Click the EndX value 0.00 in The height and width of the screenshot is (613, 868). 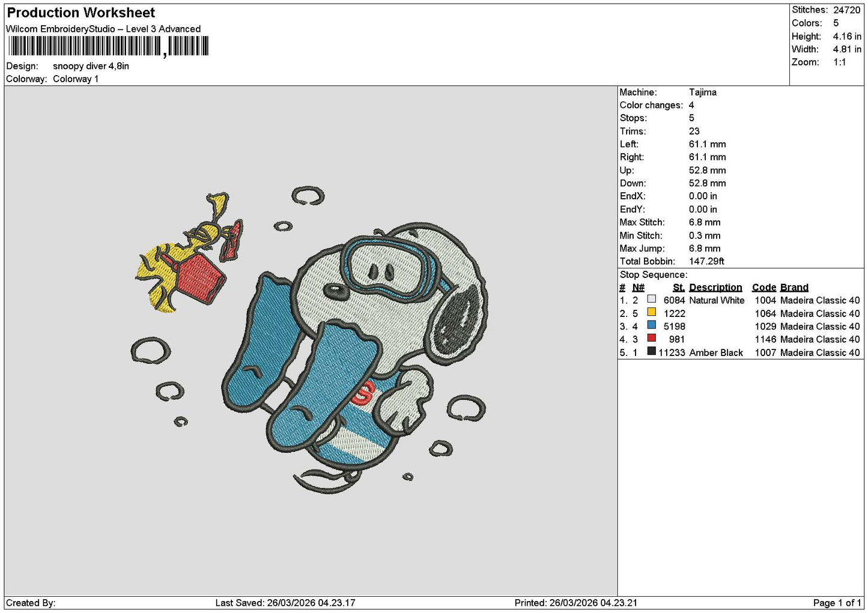(703, 196)
